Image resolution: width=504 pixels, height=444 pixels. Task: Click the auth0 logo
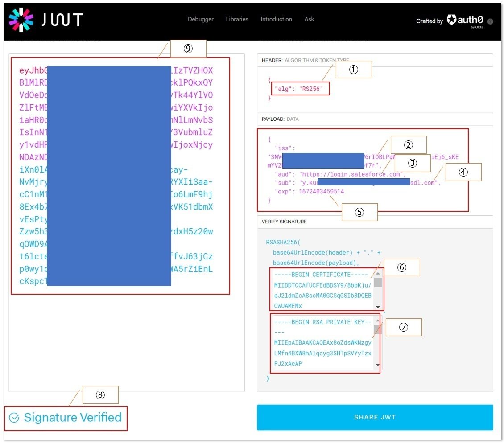[x=465, y=19]
